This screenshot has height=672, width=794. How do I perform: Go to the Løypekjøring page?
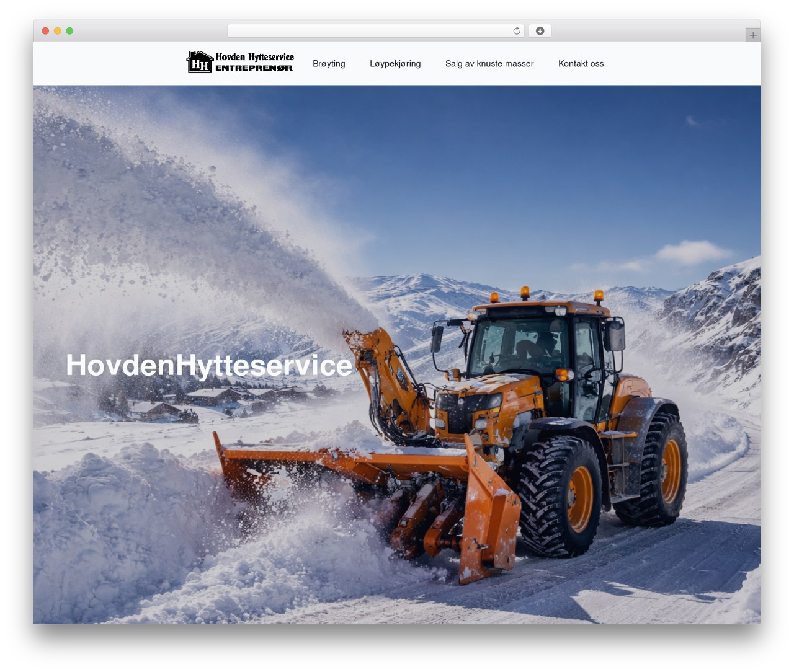pyautogui.click(x=395, y=64)
